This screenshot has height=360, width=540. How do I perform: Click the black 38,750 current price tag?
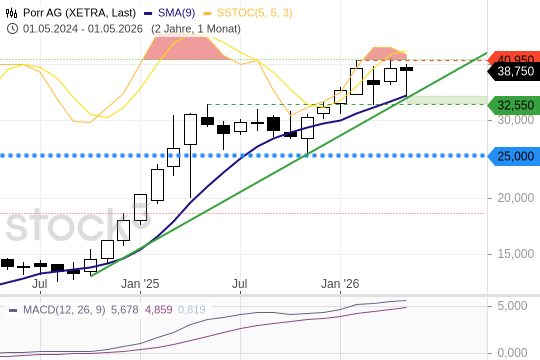514,72
